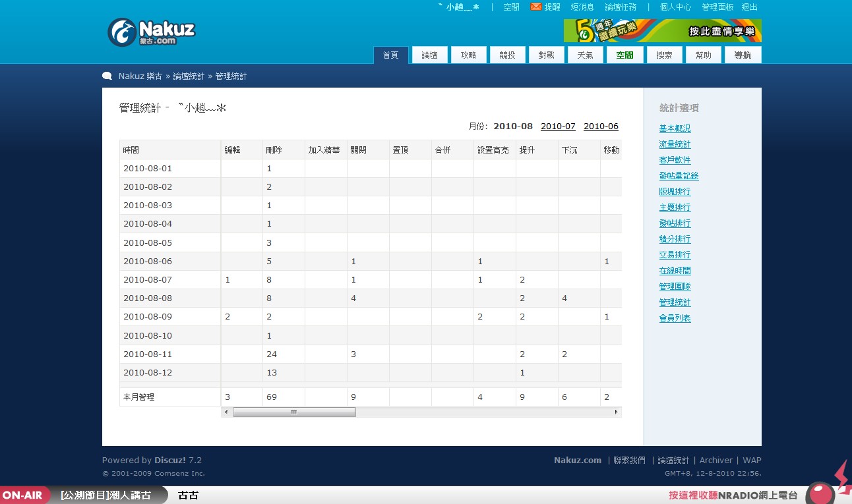852x504 pixels.
Task: Click the username `小趟﹏* at top
Action: (x=459, y=7)
